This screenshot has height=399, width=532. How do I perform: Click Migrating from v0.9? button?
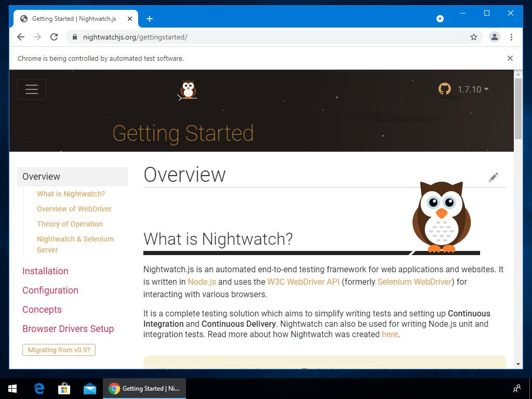(59, 350)
